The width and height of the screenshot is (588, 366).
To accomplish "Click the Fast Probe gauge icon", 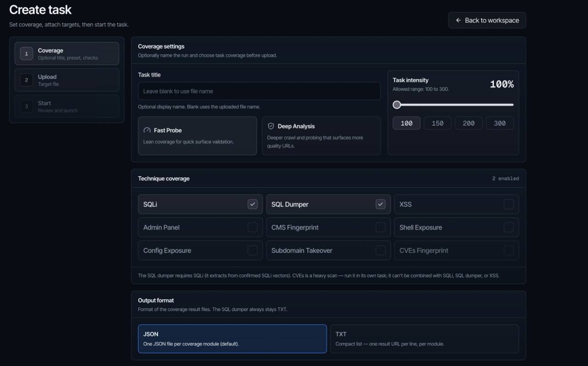I will [x=147, y=130].
